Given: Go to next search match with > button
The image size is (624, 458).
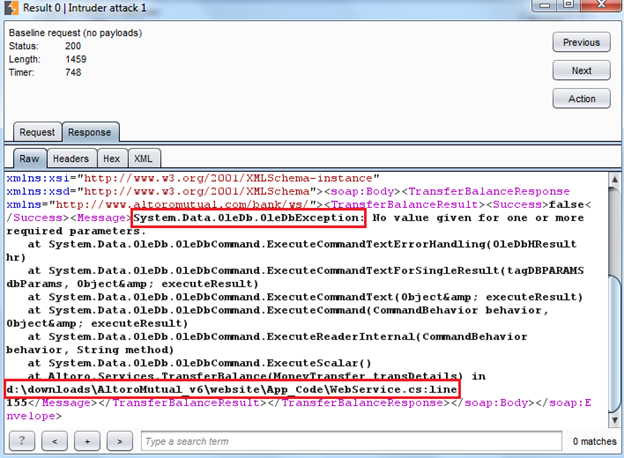Looking at the screenshot, I should point(120,441).
